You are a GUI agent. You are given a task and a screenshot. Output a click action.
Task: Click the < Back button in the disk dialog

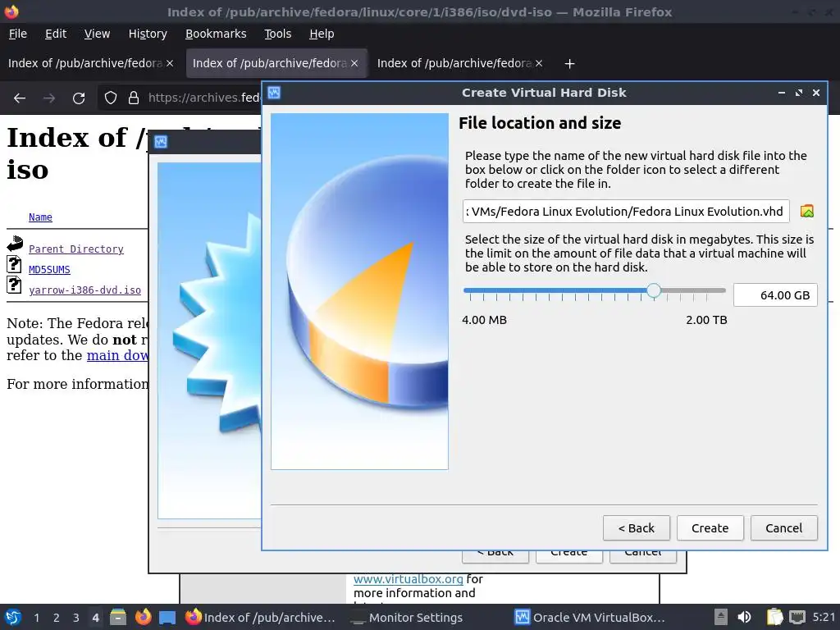637,528
